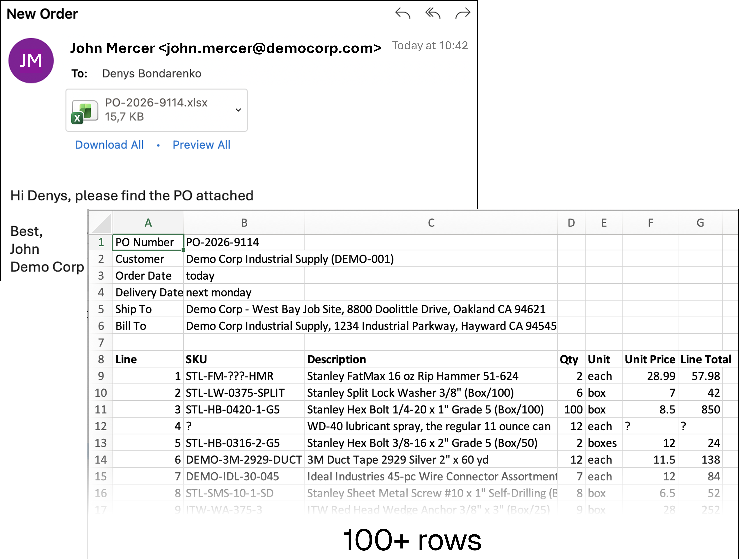The height and width of the screenshot is (560, 739).
Task: Click the cell PO-2026-9114
Action: click(x=244, y=242)
